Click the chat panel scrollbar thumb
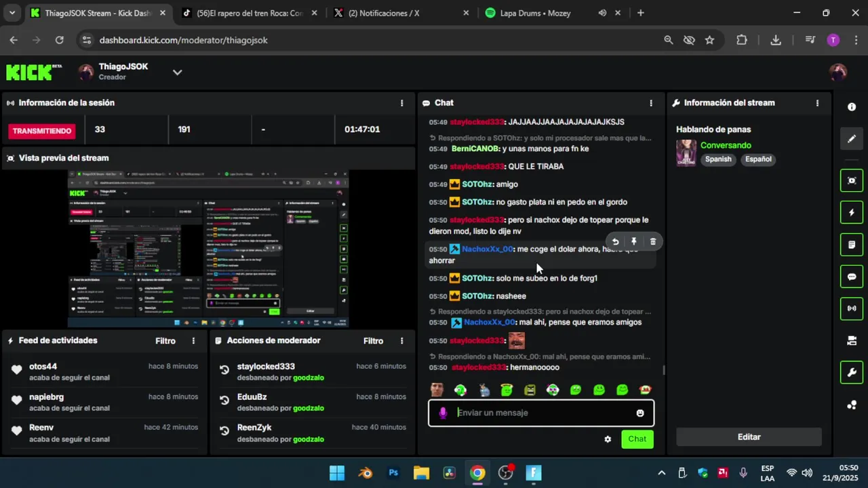Screen dimensions: 868x488 663,370
